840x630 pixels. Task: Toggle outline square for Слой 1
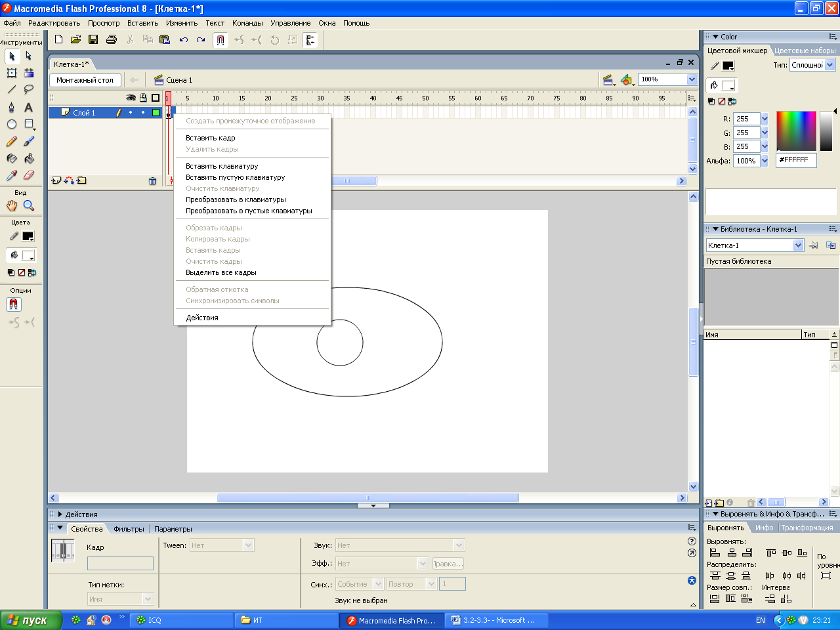156,112
